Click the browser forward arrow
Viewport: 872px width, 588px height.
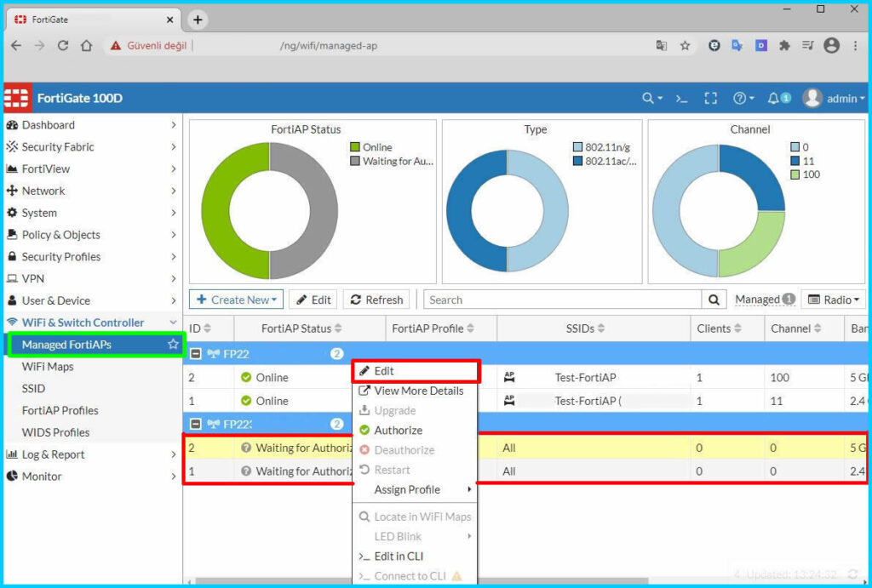coord(39,46)
